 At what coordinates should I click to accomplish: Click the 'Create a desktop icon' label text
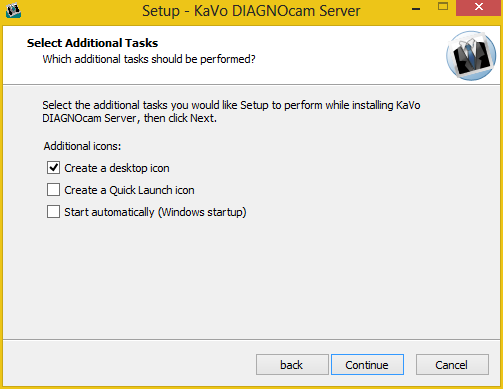(x=117, y=168)
